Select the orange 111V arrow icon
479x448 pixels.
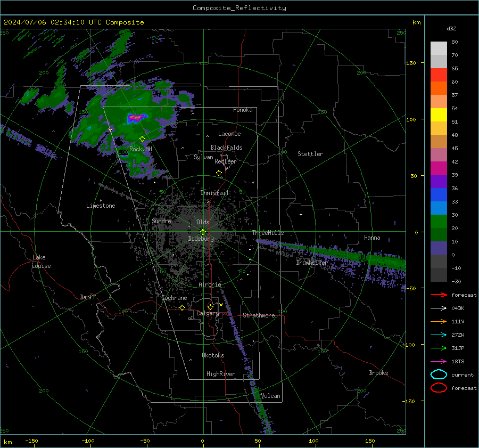[x=439, y=321]
